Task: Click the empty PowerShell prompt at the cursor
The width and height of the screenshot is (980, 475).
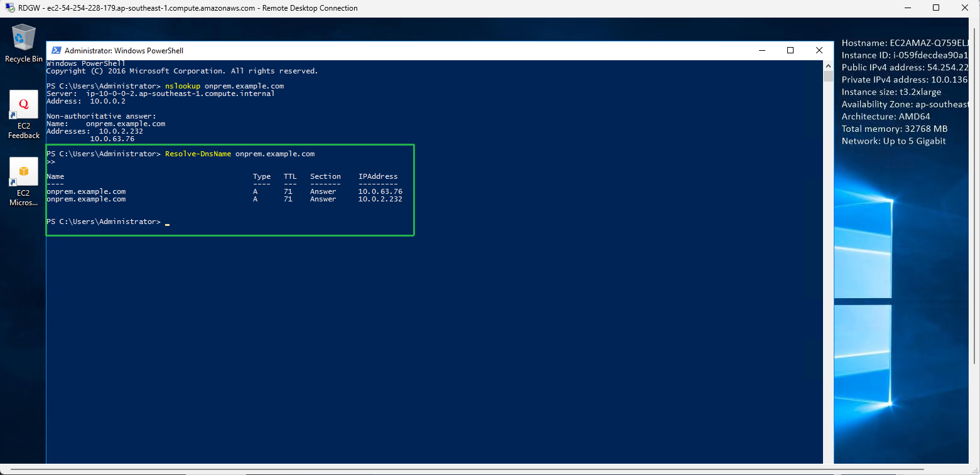Action: (167, 222)
